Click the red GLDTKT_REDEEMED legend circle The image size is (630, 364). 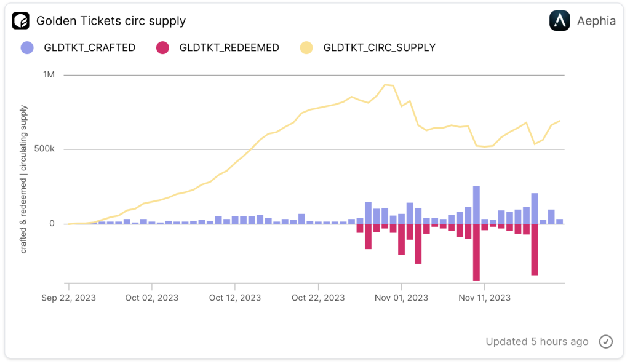pos(163,47)
